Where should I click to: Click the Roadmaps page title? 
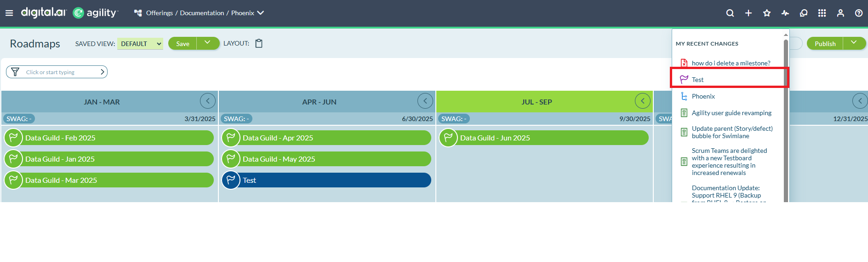coord(35,44)
